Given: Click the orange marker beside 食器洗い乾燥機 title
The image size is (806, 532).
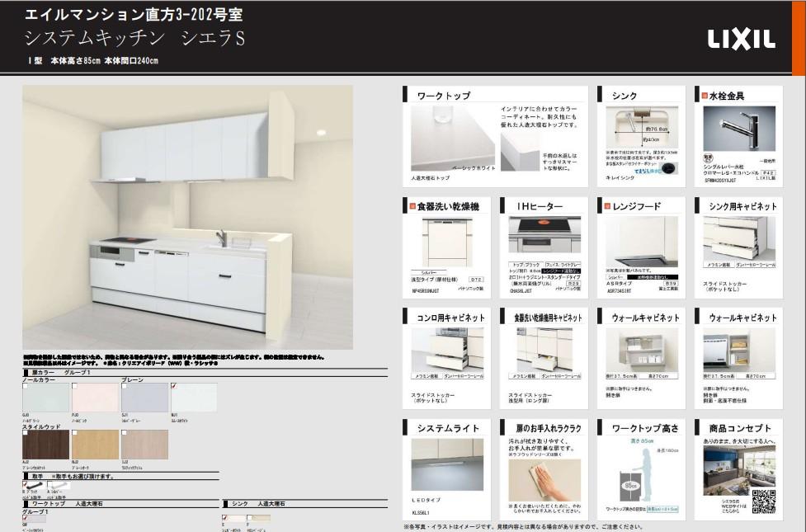Looking at the screenshot, I should click(x=410, y=206).
